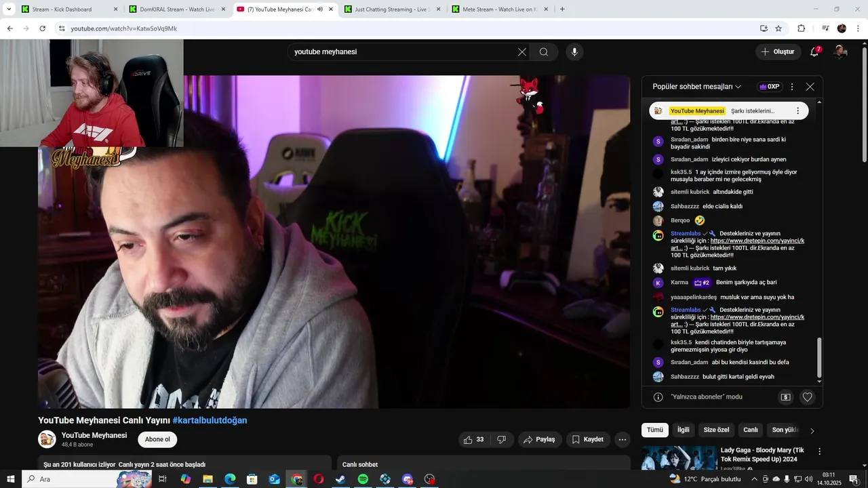Open Chrome three-dot menu
The image size is (868, 488).
coord(858,28)
